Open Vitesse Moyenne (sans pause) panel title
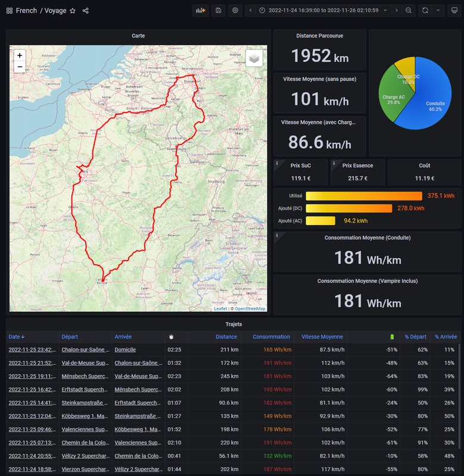The image size is (464, 476). pos(320,79)
